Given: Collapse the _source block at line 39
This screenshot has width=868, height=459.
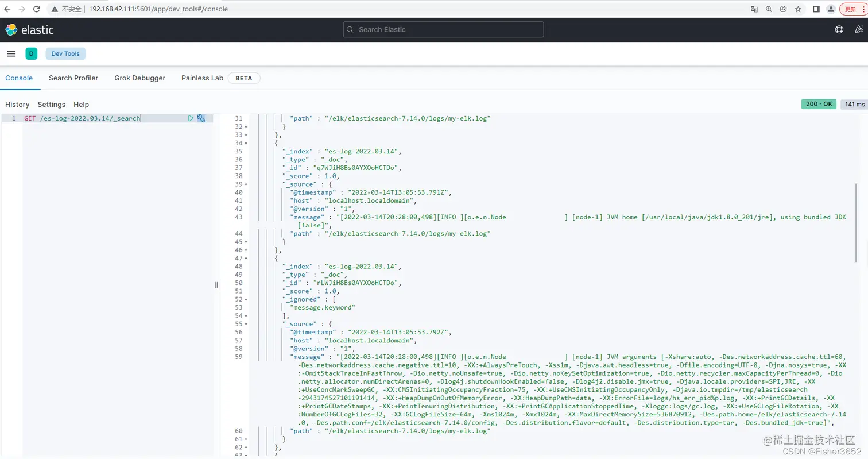Looking at the screenshot, I should pos(246,184).
